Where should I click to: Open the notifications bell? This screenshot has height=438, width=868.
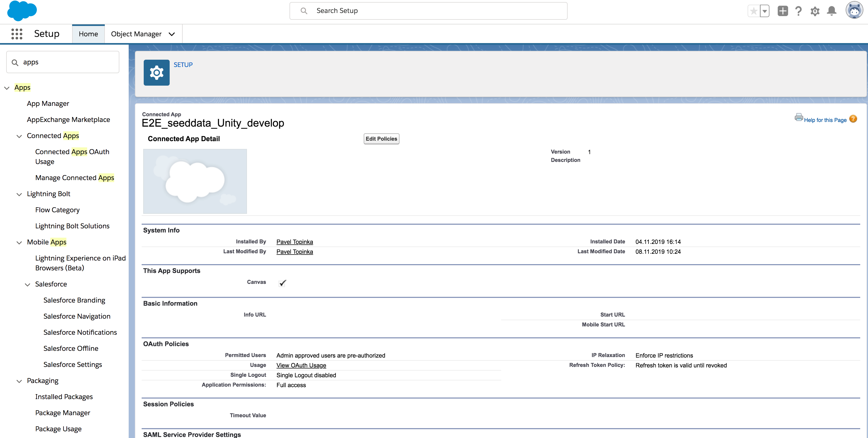click(x=832, y=11)
